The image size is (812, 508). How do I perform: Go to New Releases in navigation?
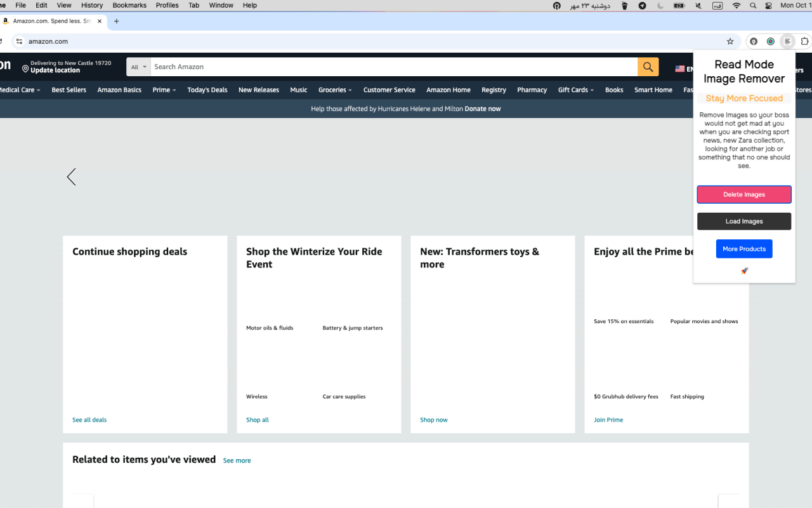pyautogui.click(x=259, y=90)
